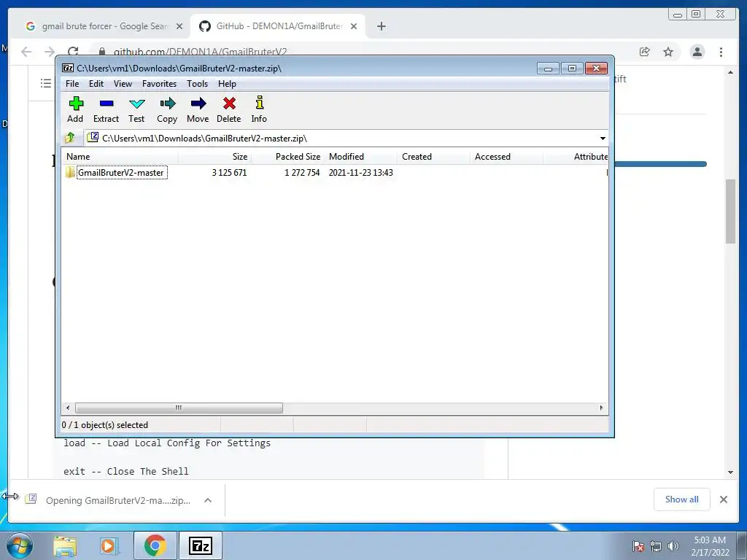Click the Add toolbar icon in 7-Zip
The height and width of the screenshot is (560, 747).
75,110
